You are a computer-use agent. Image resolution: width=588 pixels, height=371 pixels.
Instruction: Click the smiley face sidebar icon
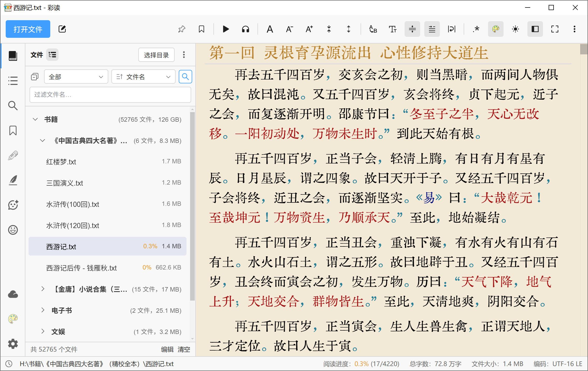tap(13, 230)
